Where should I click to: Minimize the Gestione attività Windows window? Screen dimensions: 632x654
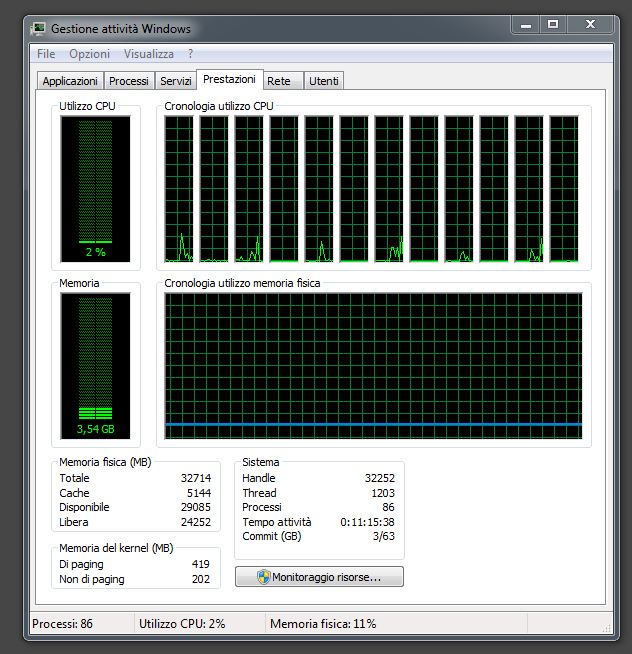526,25
